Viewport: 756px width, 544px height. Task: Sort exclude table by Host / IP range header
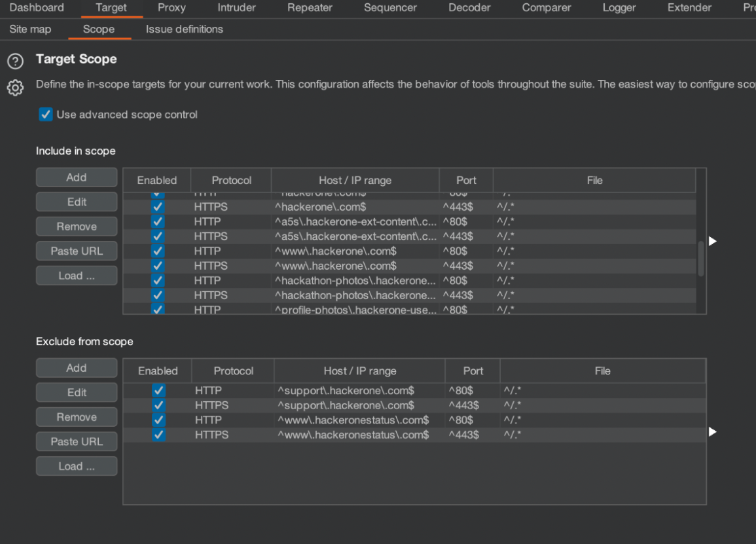pos(360,371)
